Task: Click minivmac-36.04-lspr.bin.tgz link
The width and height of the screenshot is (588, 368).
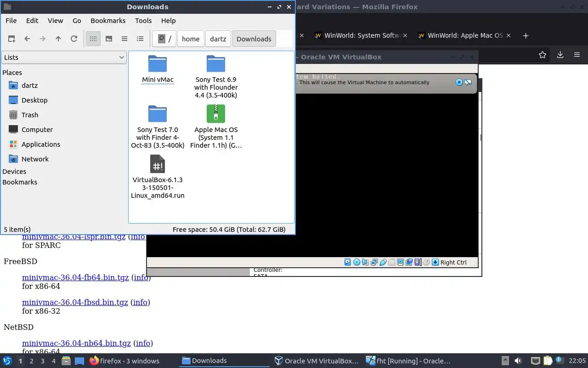Action: (74, 237)
